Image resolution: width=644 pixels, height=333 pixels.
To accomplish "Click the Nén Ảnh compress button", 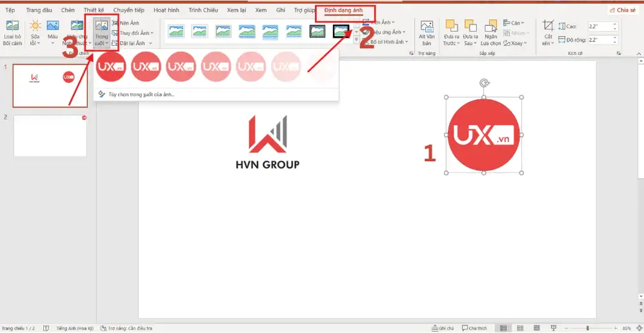I will (x=126, y=23).
